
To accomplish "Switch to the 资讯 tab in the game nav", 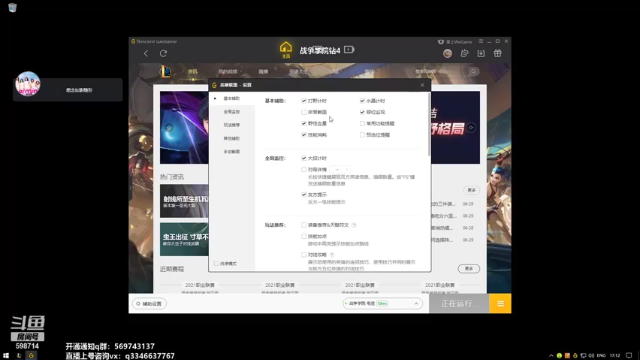I will tap(193, 71).
